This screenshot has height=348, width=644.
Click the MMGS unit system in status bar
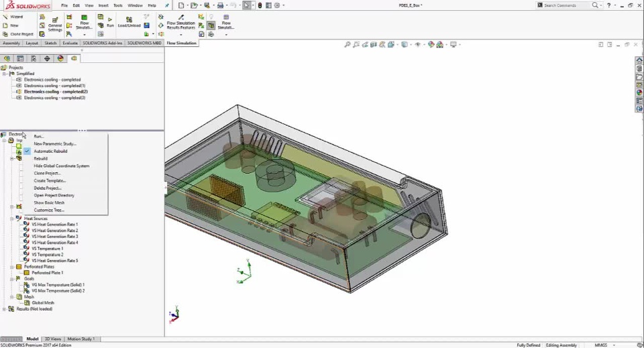tap(600, 345)
